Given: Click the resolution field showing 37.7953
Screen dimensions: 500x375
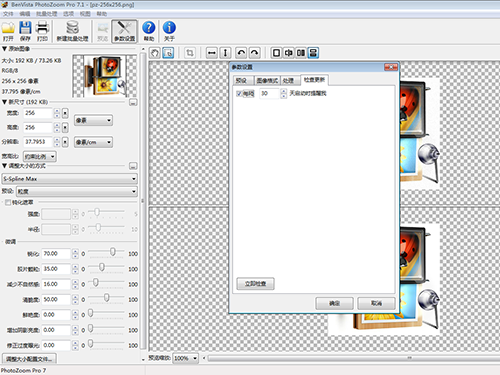Looking at the screenshot, I should click(x=38, y=142).
